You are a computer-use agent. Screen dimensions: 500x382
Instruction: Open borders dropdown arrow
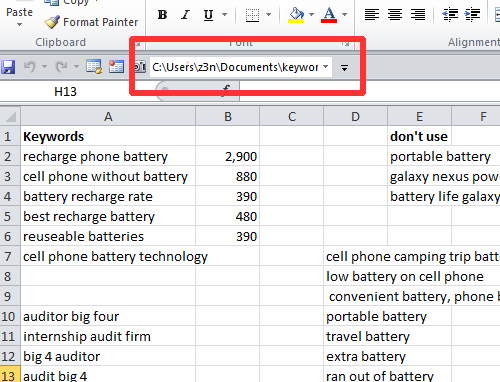pos(268,15)
